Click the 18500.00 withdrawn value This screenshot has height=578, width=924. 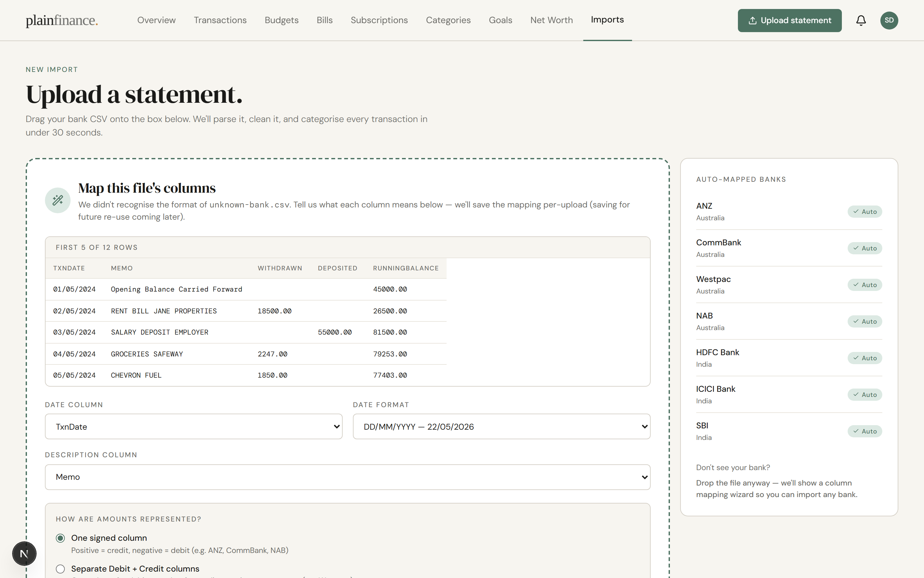275,311
